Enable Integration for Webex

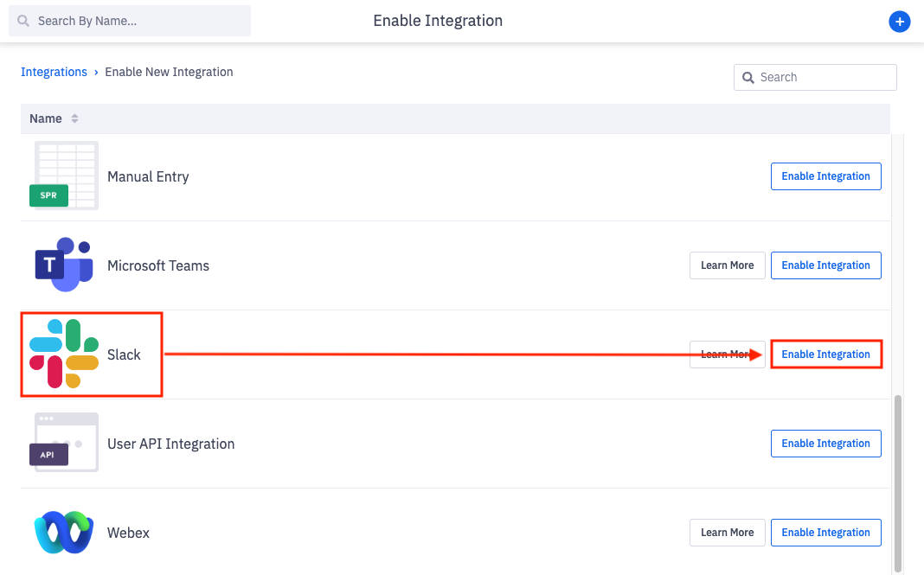825,533
